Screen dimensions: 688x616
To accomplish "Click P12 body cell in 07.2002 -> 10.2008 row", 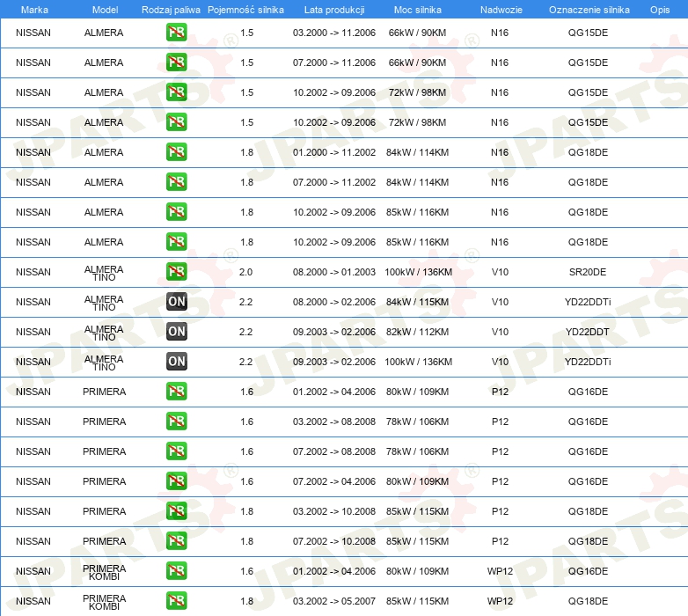I will click(x=500, y=541).
